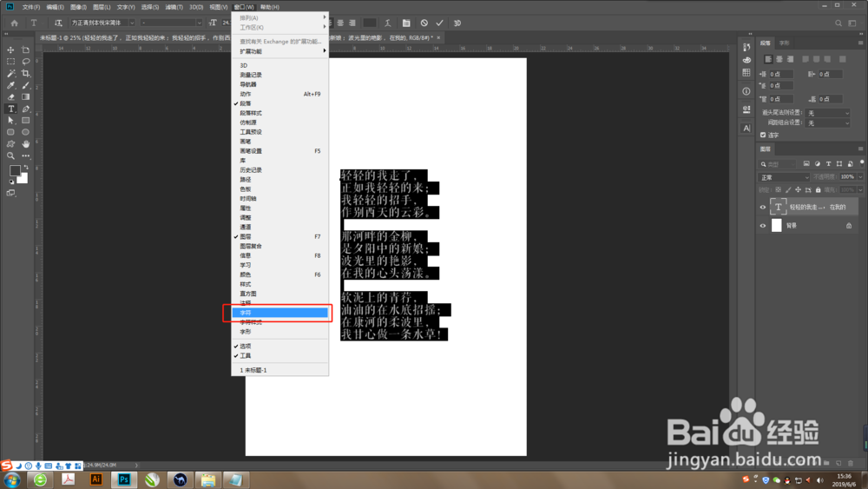
Task: Select the Rounded Rectangle tool
Action: (x=10, y=132)
